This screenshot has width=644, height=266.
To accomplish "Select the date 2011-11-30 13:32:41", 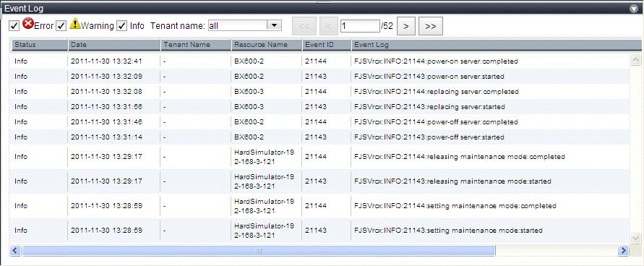I will pos(106,61).
